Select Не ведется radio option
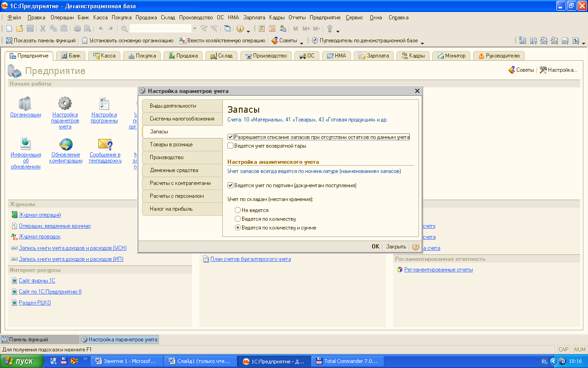Image resolution: width=588 pixels, height=368 pixels. 237,210
